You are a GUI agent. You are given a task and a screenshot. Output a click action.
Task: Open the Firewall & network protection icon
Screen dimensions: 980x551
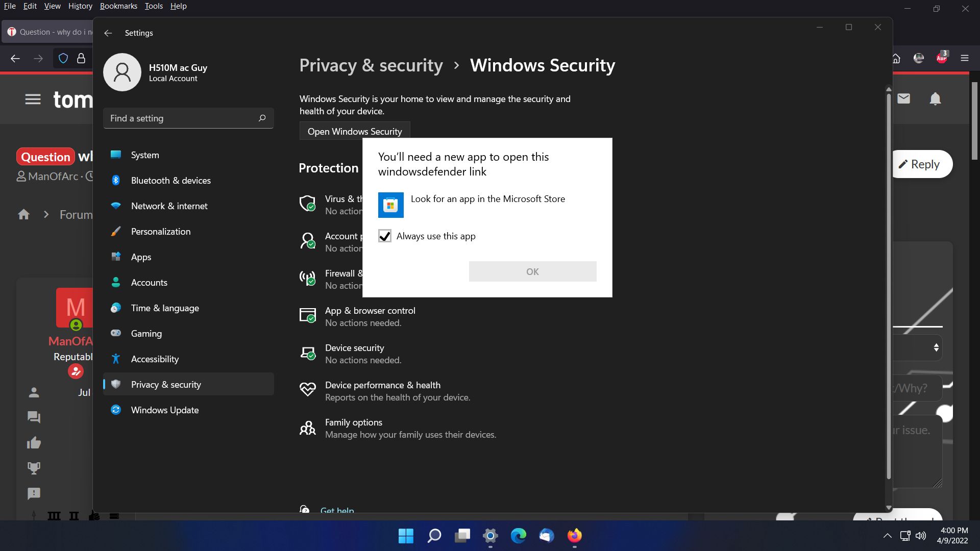point(307,278)
